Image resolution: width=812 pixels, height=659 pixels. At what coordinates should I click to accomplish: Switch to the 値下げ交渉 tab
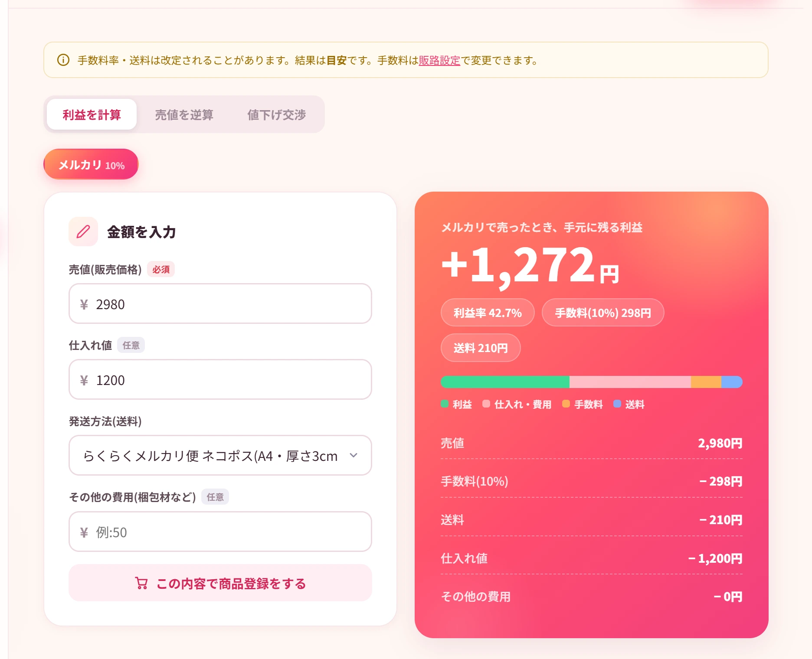coord(276,114)
